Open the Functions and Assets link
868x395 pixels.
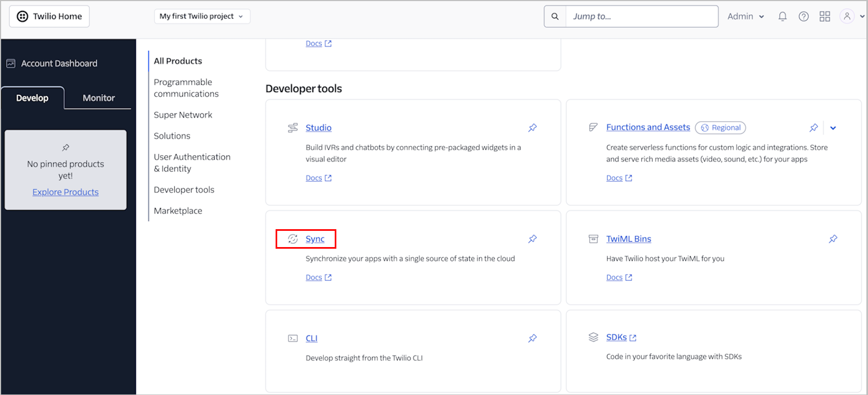pyautogui.click(x=648, y=127)
